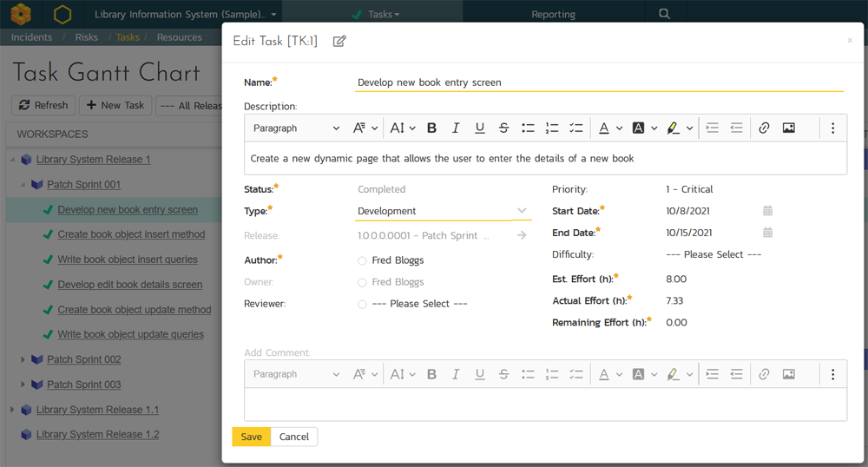Expand the Patch Sprint 002 tree node
This screenshot has height=467, width=868.
(23, 359)
